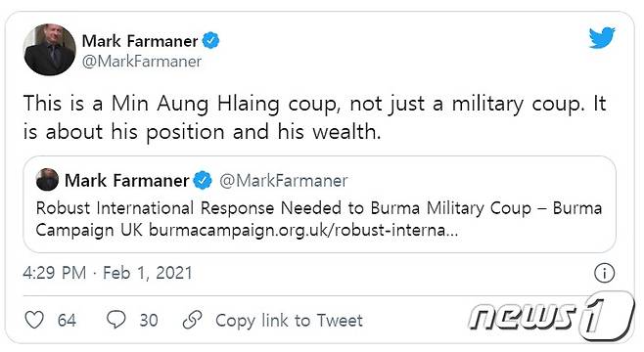This screenshot has width=644, height=352.
Task: Open Mark Farmaner's large profile photo
Action: [50, 50]
